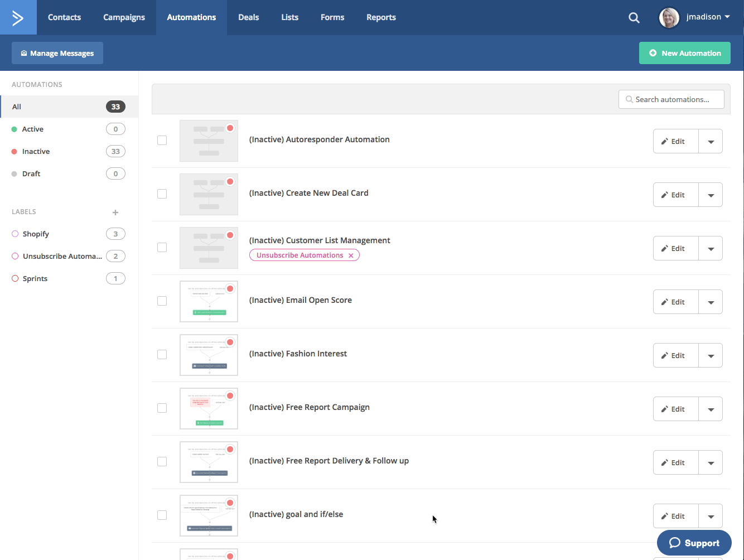Click the Unsubscribe Automations label circle
Viewport: 744px width, 560px height.
[15, 256]
